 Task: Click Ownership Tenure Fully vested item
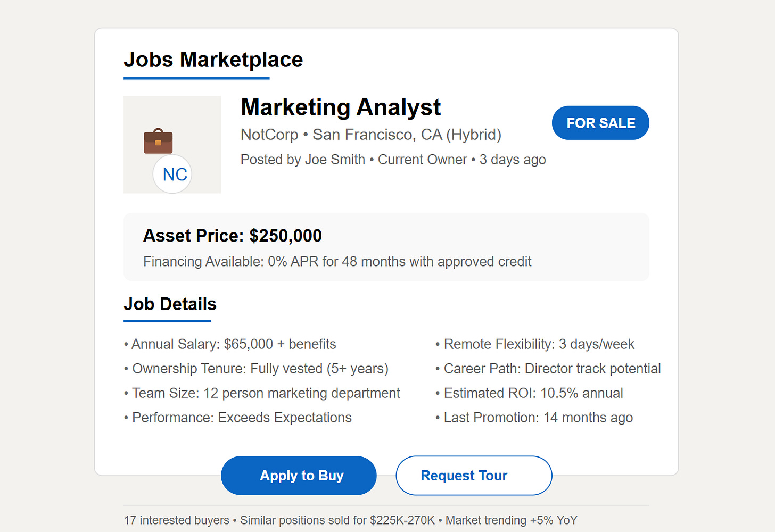(256, 369)
